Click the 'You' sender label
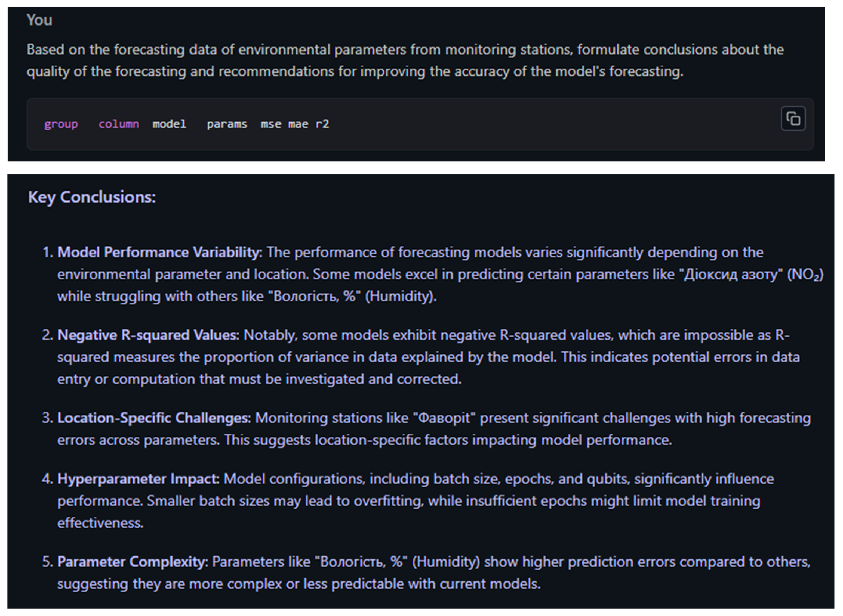The image size is (843, 616). [39, 20]
